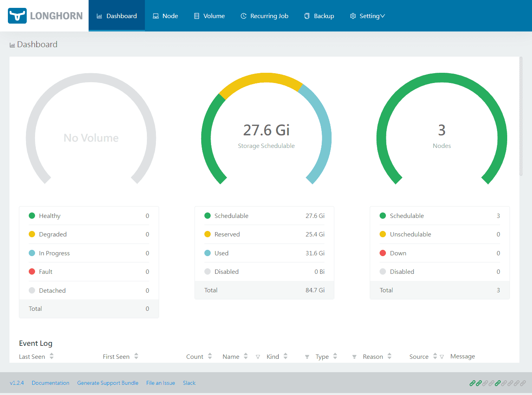
Task: Click Generate Support Bundle
Action: [x=108, y=383]
